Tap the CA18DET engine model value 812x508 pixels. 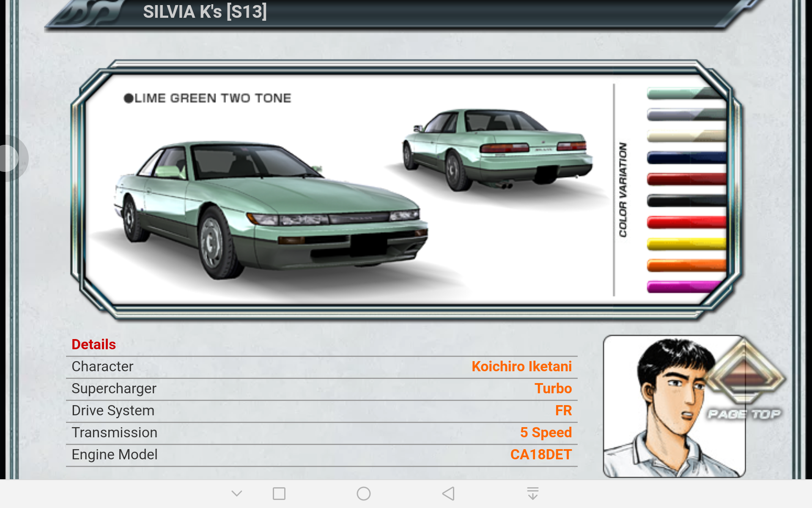pos(541,455)
